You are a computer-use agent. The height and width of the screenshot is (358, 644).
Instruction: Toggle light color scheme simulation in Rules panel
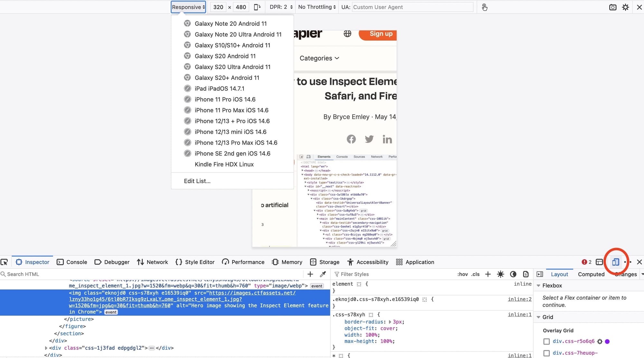(500, 274)
